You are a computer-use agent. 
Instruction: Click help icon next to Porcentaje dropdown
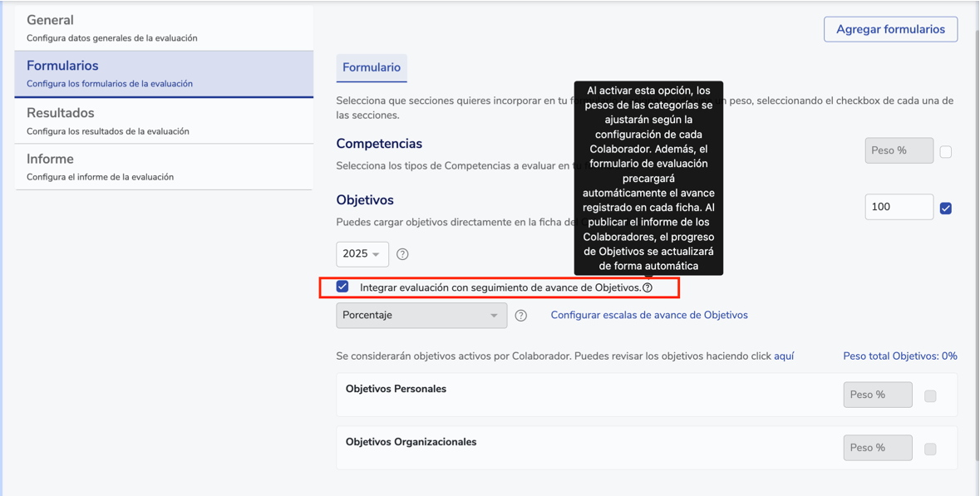point(521,316)
